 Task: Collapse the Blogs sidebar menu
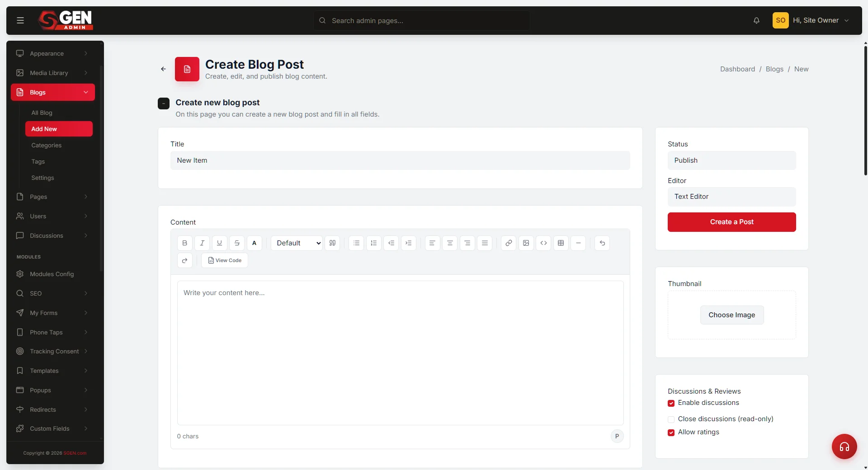click(53, 92)
